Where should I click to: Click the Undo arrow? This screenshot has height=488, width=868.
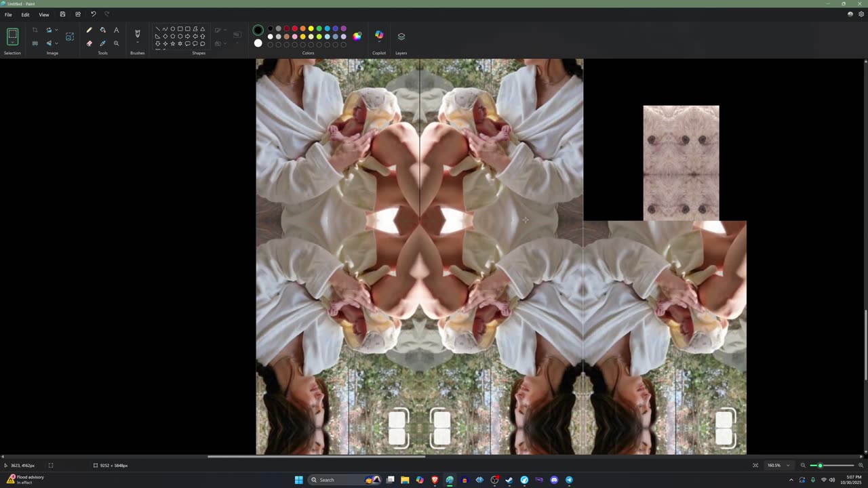[94, 14]
